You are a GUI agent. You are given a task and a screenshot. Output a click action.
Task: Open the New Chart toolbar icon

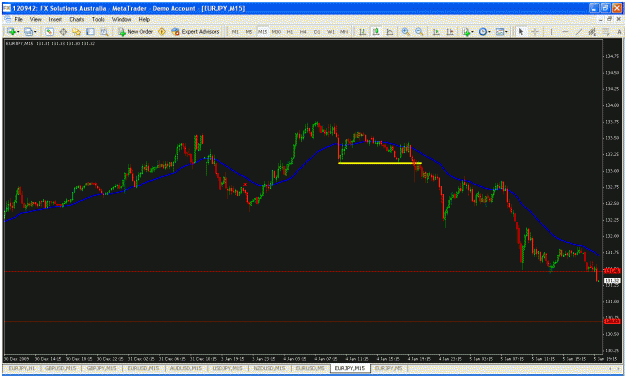click(x=11, y=32)
